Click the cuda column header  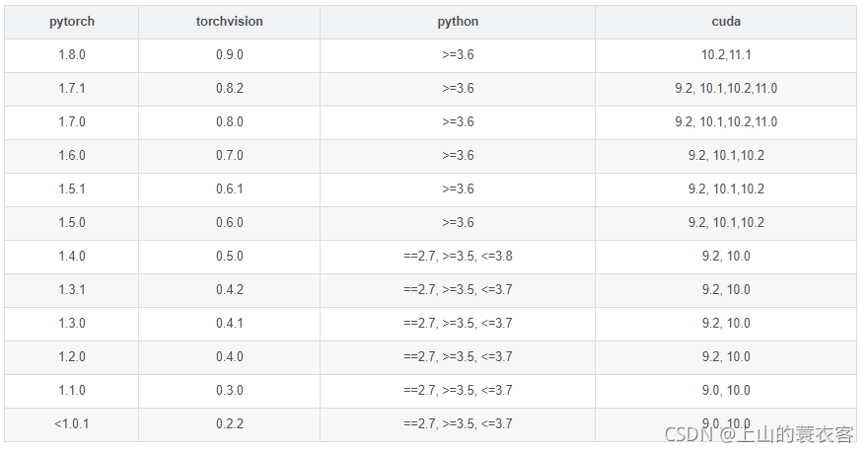click(x=726, y=22)
